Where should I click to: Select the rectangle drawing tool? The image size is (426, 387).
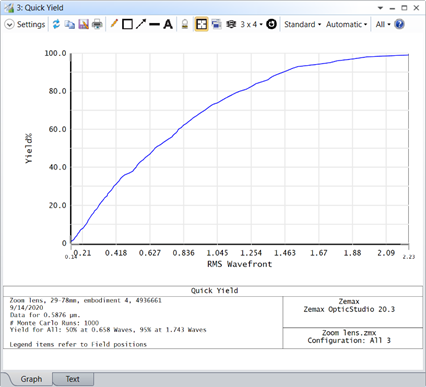[127, 24]
